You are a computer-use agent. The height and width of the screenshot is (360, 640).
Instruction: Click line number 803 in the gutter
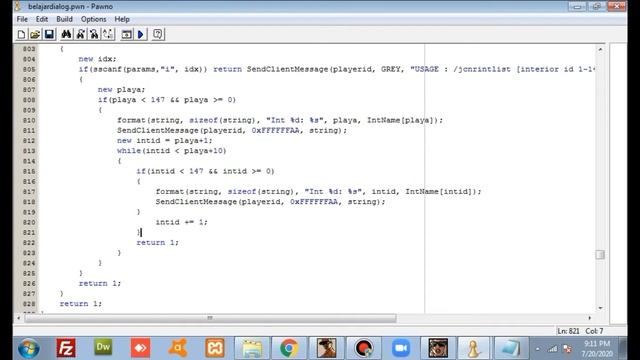click(x=29, y=49)
